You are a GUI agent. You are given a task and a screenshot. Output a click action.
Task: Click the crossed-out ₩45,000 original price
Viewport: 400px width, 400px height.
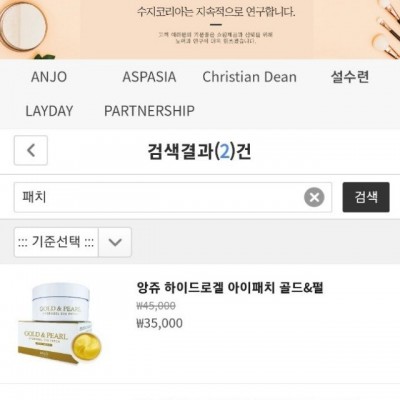coord(156,306)
